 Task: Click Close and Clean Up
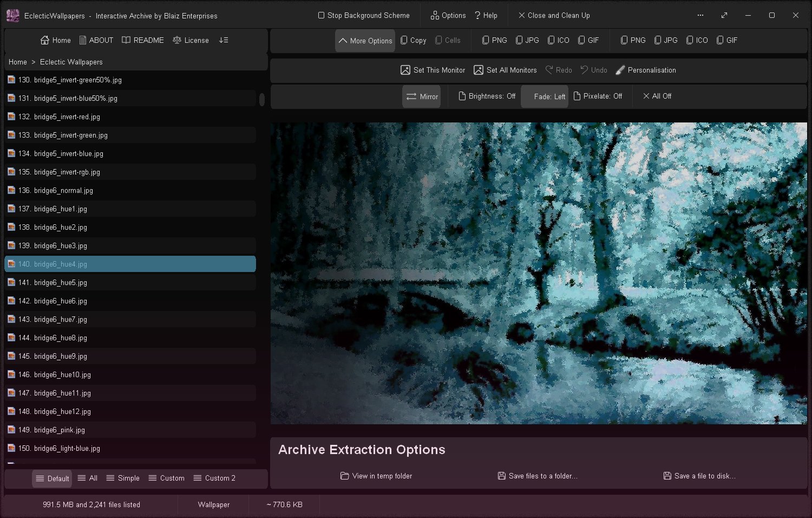pyautogui.click(x=554, y=15)
